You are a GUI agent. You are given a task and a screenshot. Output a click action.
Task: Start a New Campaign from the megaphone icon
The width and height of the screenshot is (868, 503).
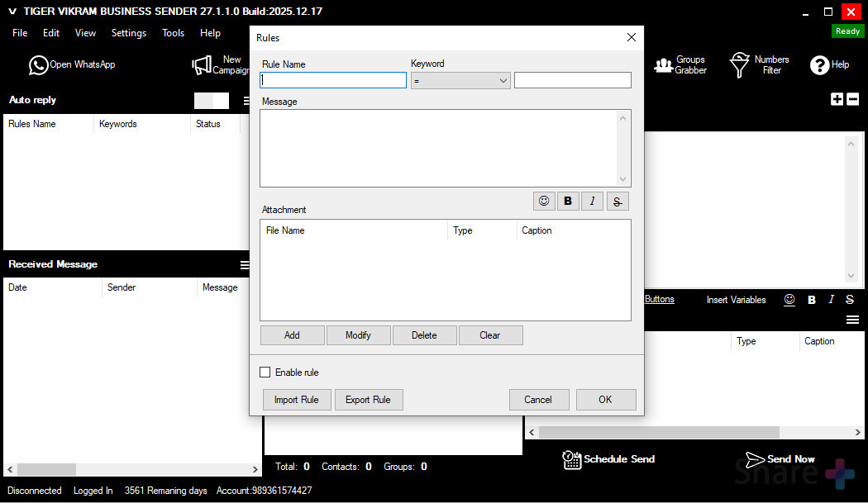click(x=202, y=65)
